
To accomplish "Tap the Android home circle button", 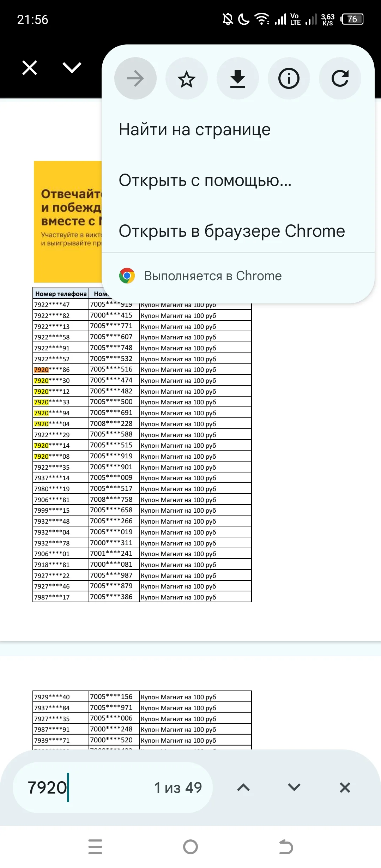I will [190, 847].
